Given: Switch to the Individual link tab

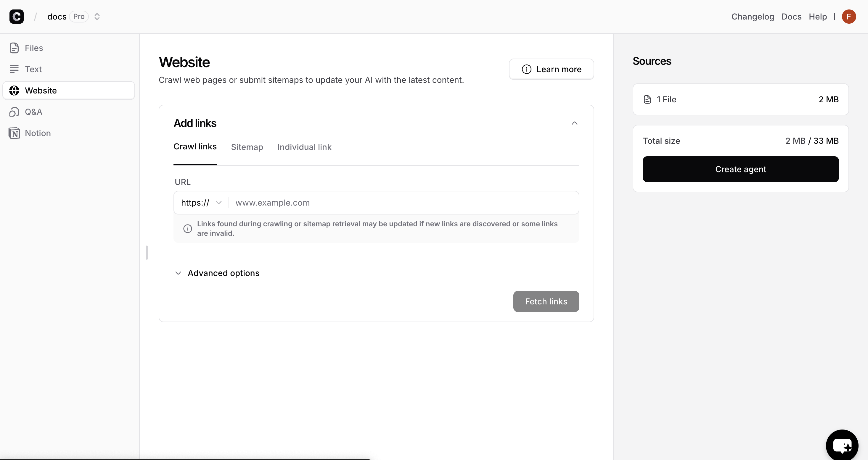Looking at the screenshot, I should [x=304, y=147].
